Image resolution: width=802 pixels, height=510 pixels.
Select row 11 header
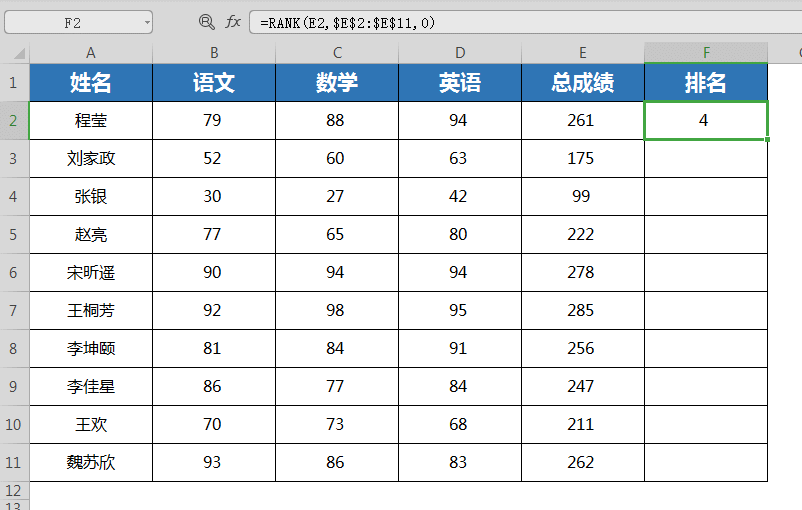pos(14,462)
